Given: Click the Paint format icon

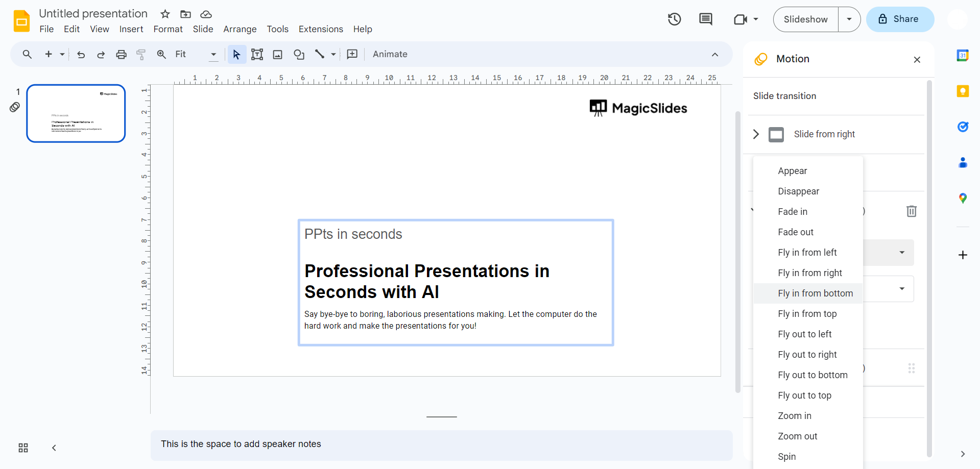Looking at the screenshot, I should click(141, 54).
